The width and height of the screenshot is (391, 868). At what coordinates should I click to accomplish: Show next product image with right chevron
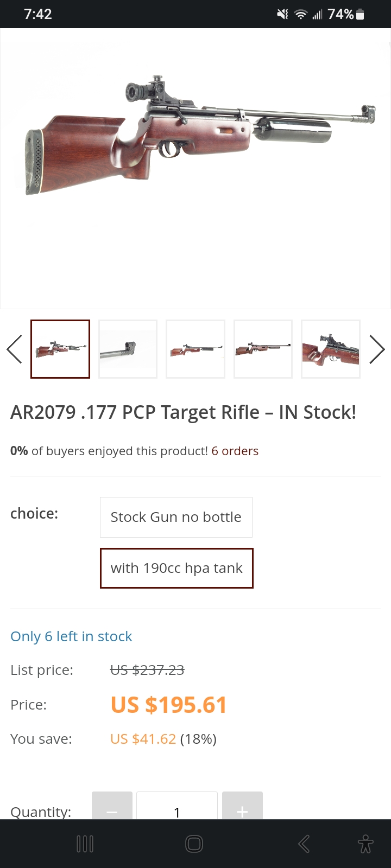(377, 349)
